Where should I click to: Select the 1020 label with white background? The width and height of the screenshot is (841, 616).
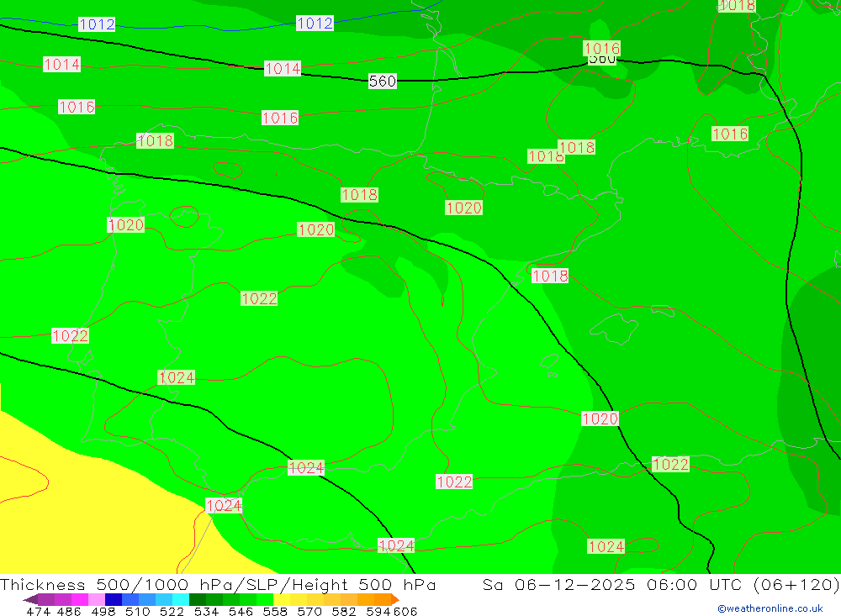[x=600, y=419]
